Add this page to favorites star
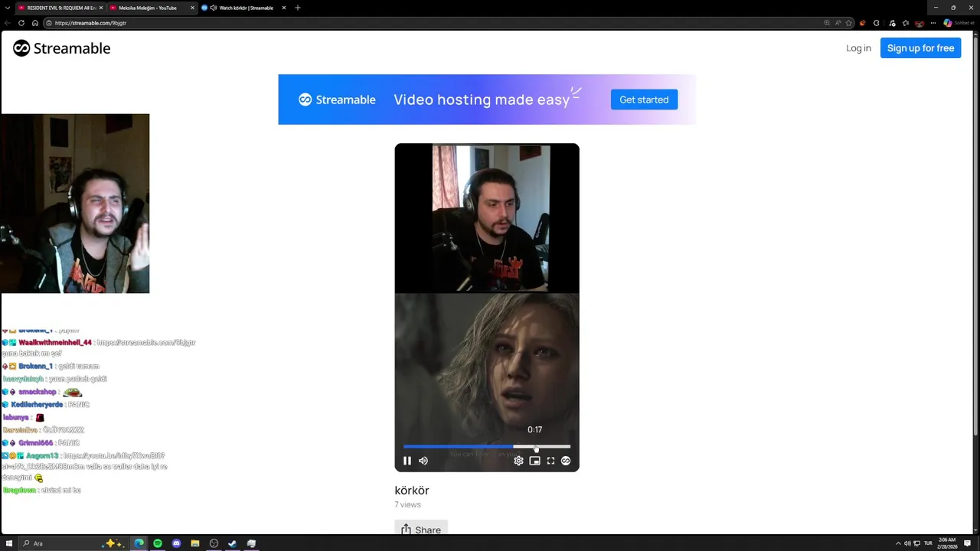The height and width of the screenshot is (551, 980). point(848,23)
